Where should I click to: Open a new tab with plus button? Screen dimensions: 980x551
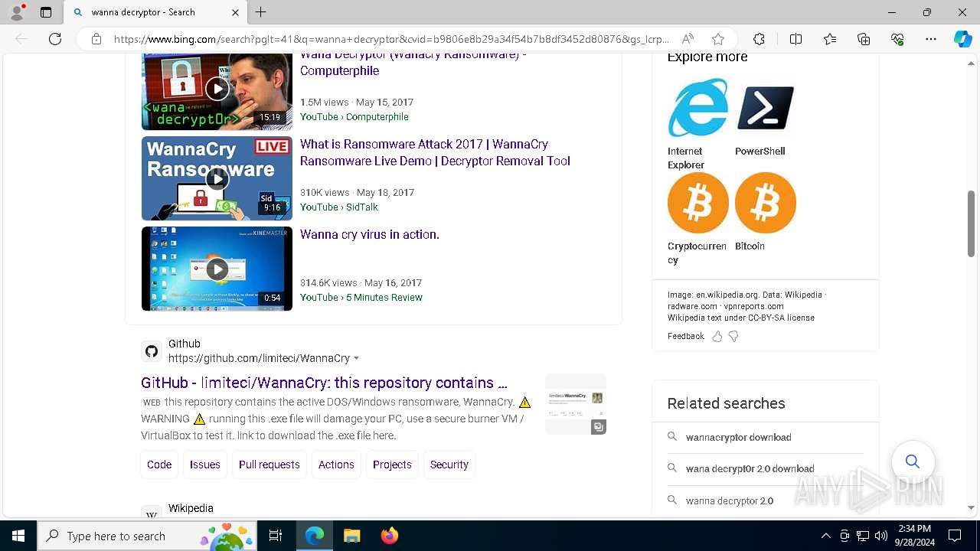pos(261,12)
